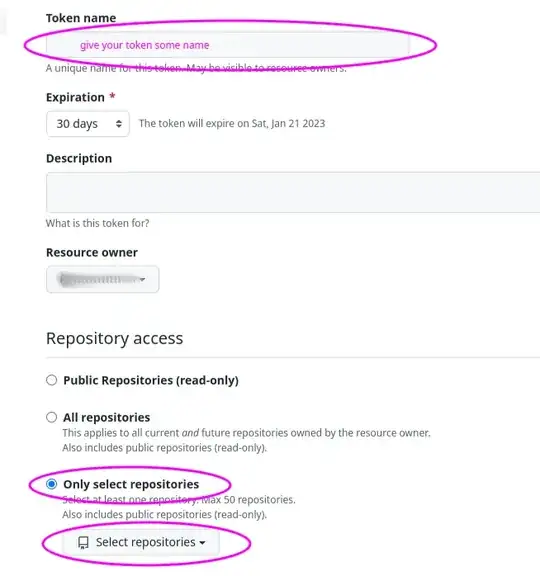Choose the Only select repositories radio option
540x576 pixels.
coord(51,484)
